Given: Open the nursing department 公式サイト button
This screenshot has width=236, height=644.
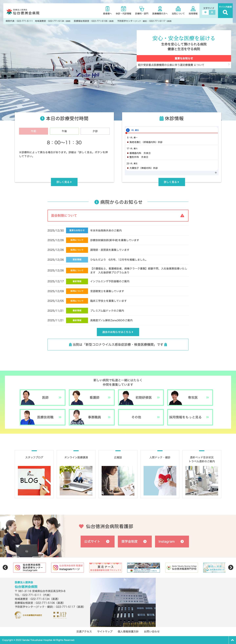Looking at the screenshot, I should pos(98,542).
